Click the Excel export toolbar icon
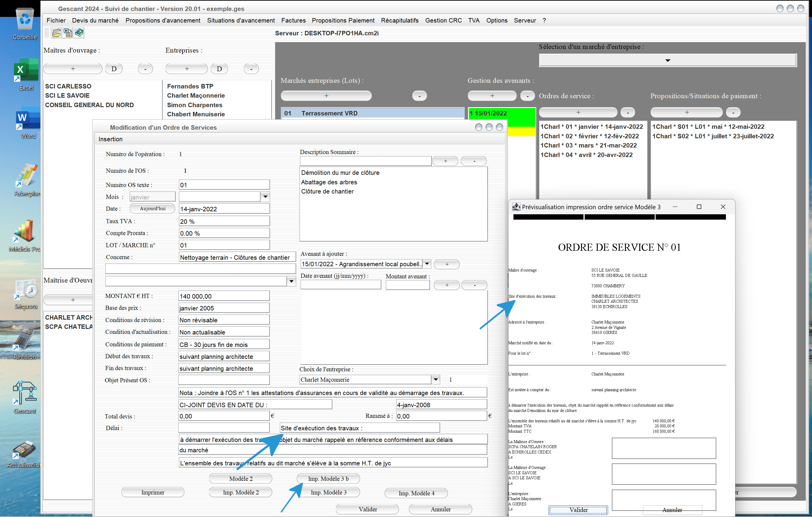 pos(68,33)
